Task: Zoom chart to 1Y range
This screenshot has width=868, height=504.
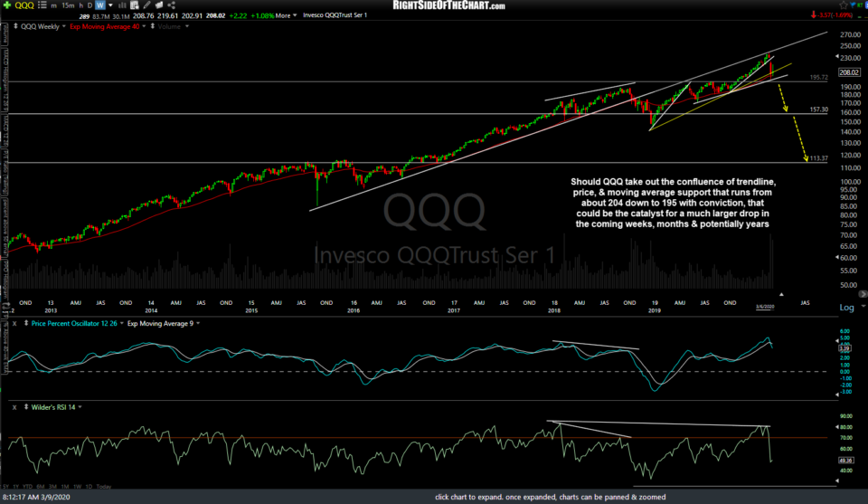Action: pyautogui.click(x=16, y=486)
